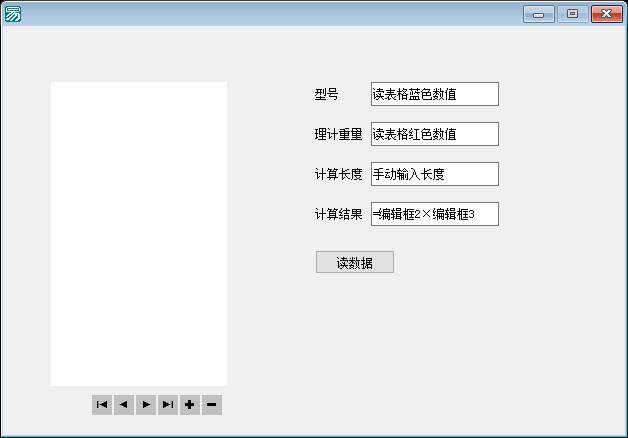The width and height of the screenshot is (628, 438).
Task: Click the 读数据 button
Action: [x=354, y=263]
